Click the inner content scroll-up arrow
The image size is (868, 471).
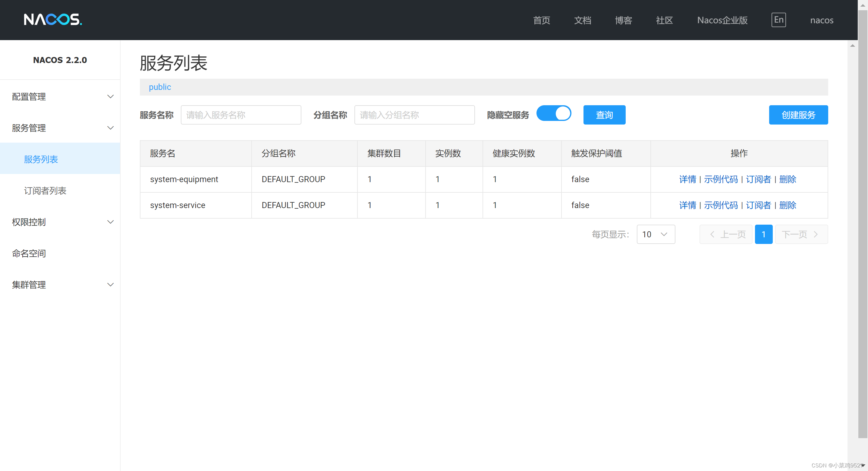coord(853,46)
